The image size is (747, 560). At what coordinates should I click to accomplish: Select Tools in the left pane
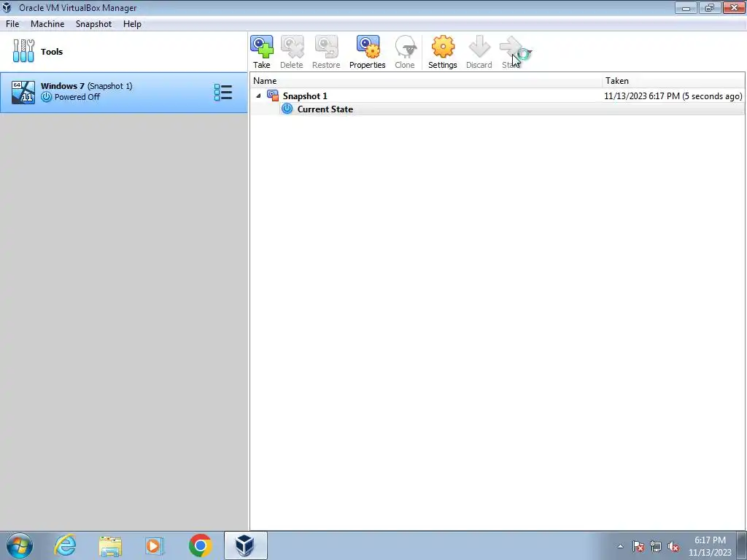point(124,52)
